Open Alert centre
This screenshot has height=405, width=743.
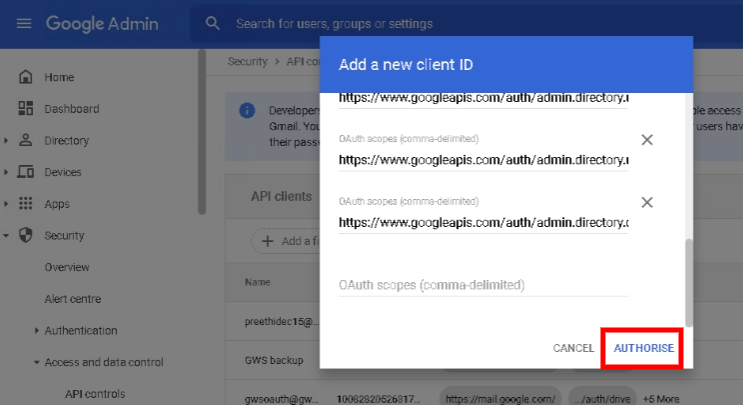pos(73,299)
